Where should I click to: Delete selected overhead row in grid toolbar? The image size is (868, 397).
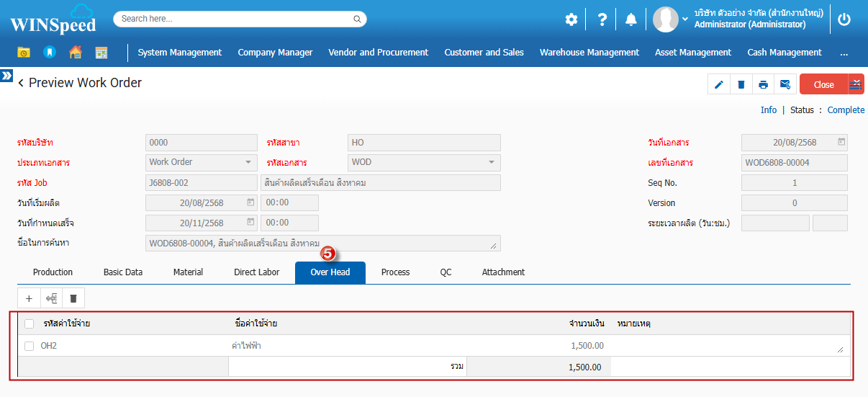pyautogui.click(x=73, y=298)
